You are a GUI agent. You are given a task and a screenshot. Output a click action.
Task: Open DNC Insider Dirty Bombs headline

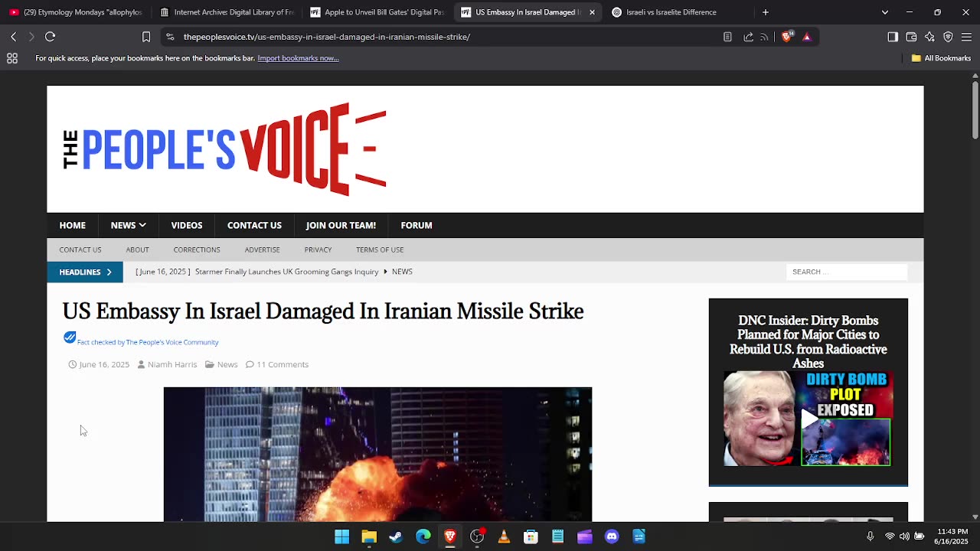(808, 342)
